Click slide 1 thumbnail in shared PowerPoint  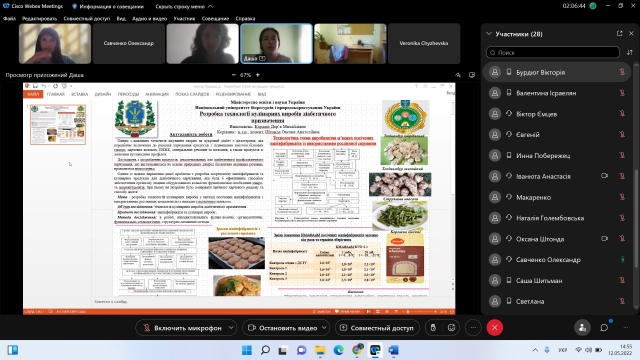point(58,124)
